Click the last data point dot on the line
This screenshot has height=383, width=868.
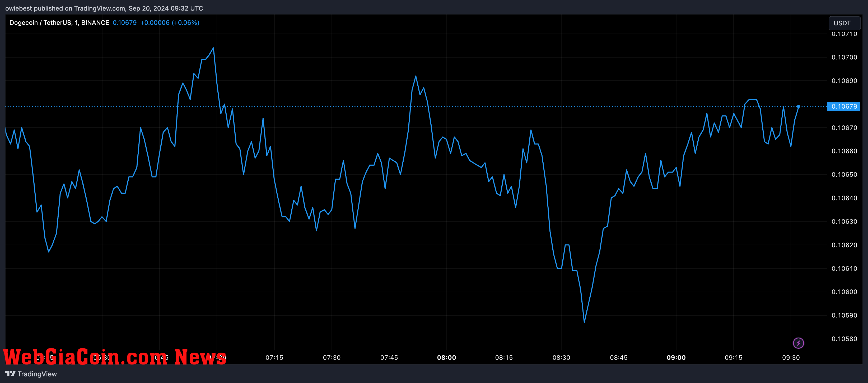[x=798, y=106]
